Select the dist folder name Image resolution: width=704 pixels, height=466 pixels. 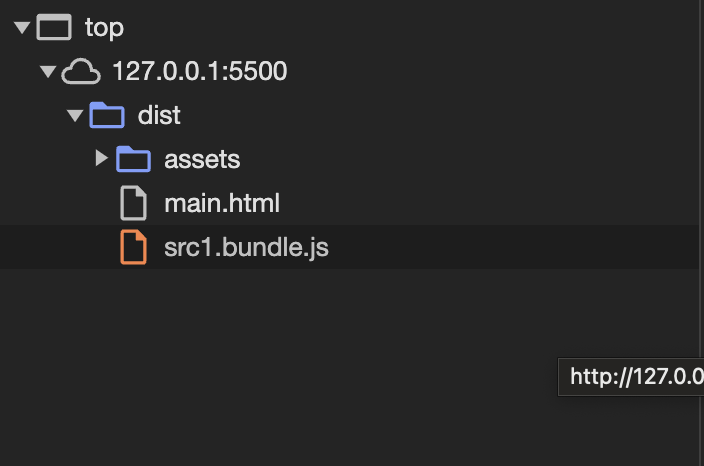(x=159, y=115)
